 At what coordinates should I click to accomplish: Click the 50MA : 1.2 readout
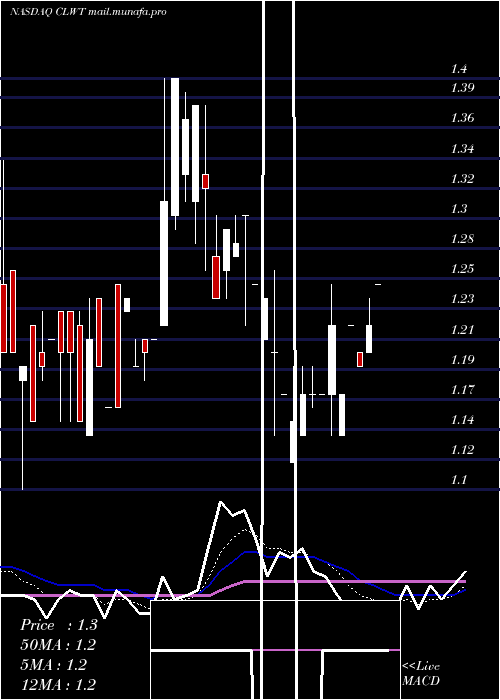point(58,645)
